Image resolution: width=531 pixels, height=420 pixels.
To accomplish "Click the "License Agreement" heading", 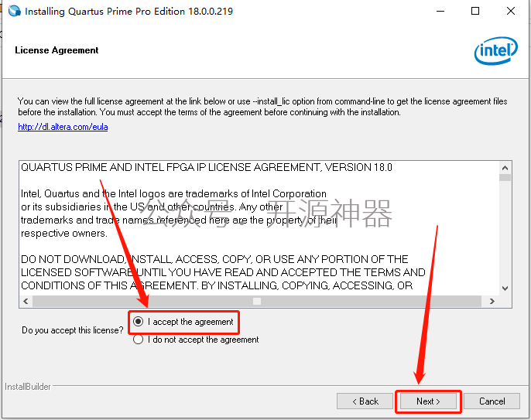I will (57, 50).
